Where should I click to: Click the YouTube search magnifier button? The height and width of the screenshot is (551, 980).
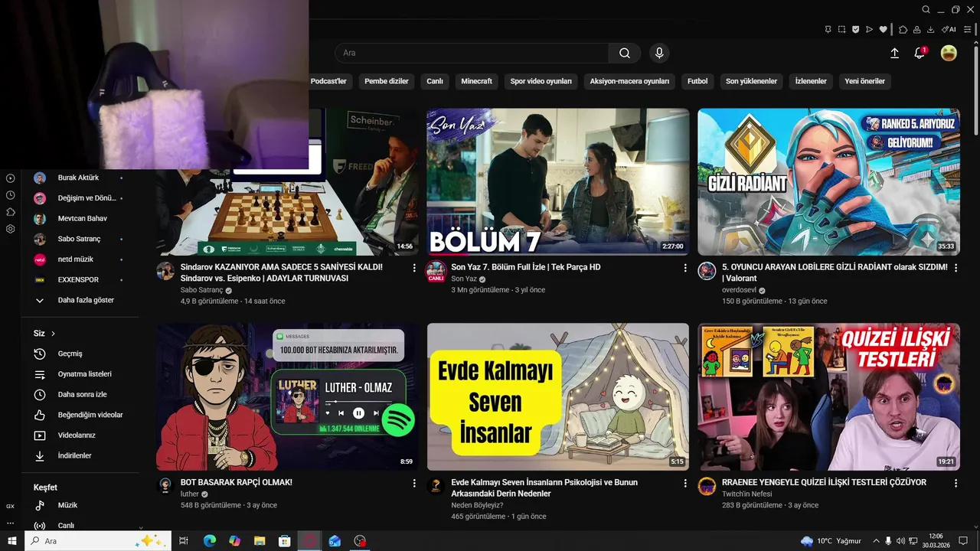pyautogui.click(x=625, y=53)
